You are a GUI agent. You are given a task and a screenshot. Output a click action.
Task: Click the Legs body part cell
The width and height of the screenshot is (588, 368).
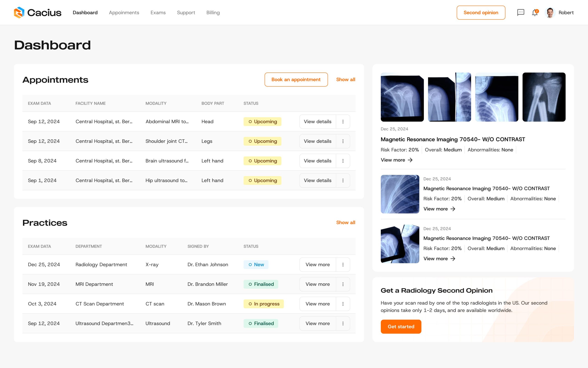[207, 141]
